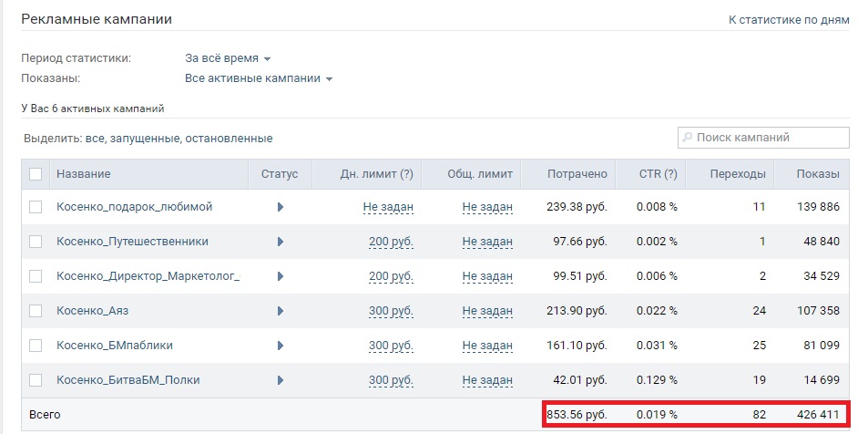Screen dimensions: 868x434
Task: Open the 'За всё время' period dropdown
Action: [228, 58]
